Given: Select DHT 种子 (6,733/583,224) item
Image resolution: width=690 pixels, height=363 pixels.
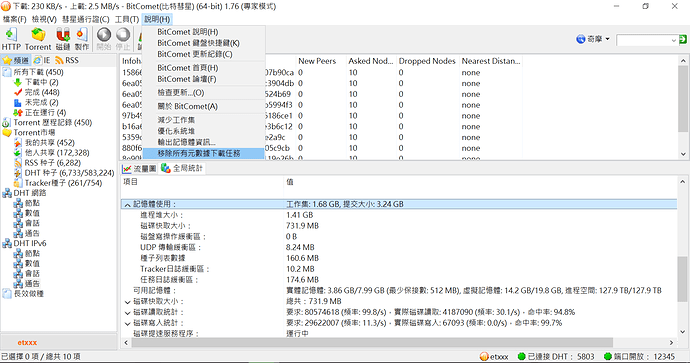Looking at the screenshot, I should 69,173.
